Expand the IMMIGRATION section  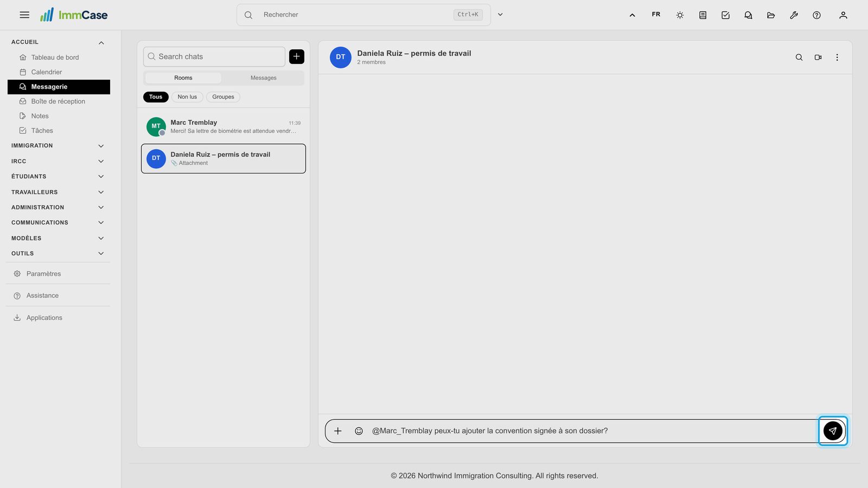(x=58, y=146)
